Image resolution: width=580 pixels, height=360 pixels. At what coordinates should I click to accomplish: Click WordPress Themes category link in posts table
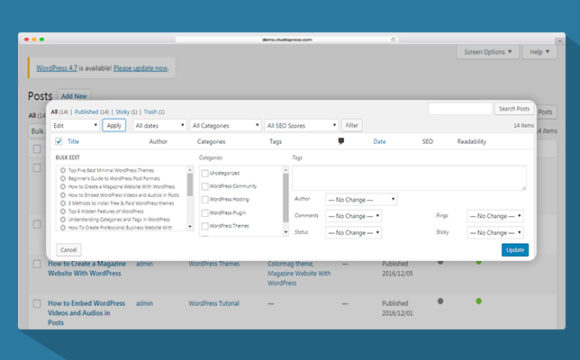coord(214,264)
